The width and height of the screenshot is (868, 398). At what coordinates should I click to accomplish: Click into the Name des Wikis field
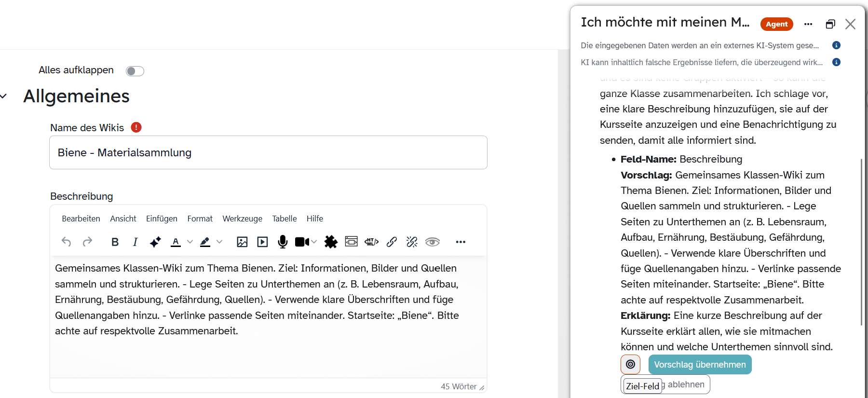point(268,152)
